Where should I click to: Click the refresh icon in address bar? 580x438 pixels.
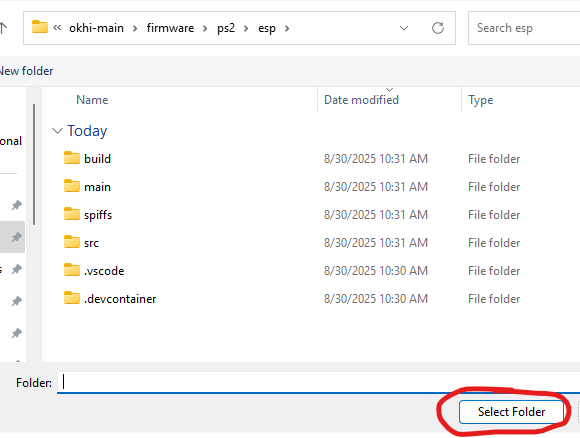[x=438, y=28]
